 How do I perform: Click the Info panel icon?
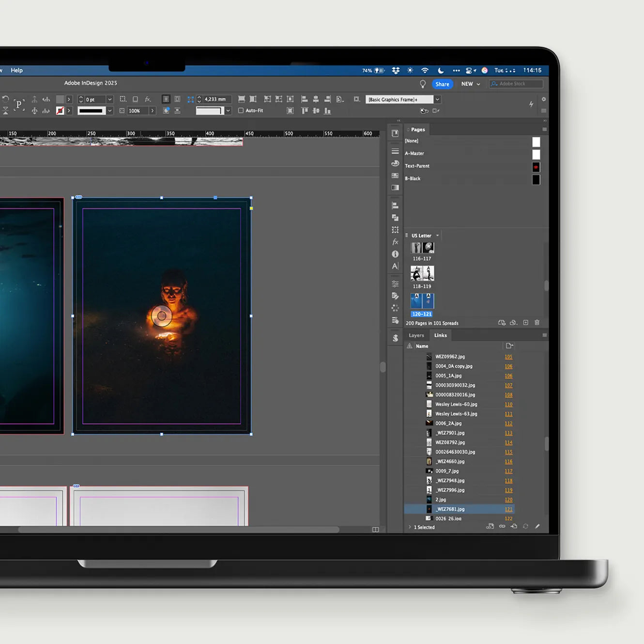[395, 254]
